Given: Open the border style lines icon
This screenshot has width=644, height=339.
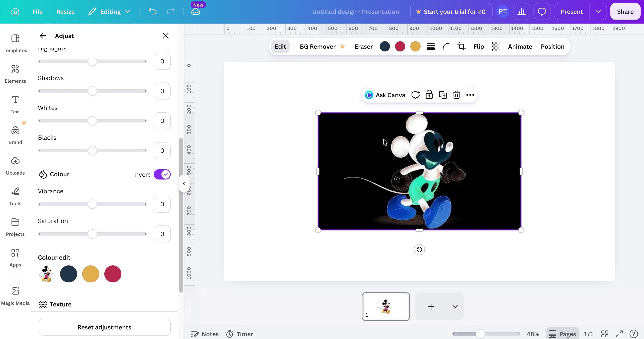Looking at the screenshot, I should point(430,46).
